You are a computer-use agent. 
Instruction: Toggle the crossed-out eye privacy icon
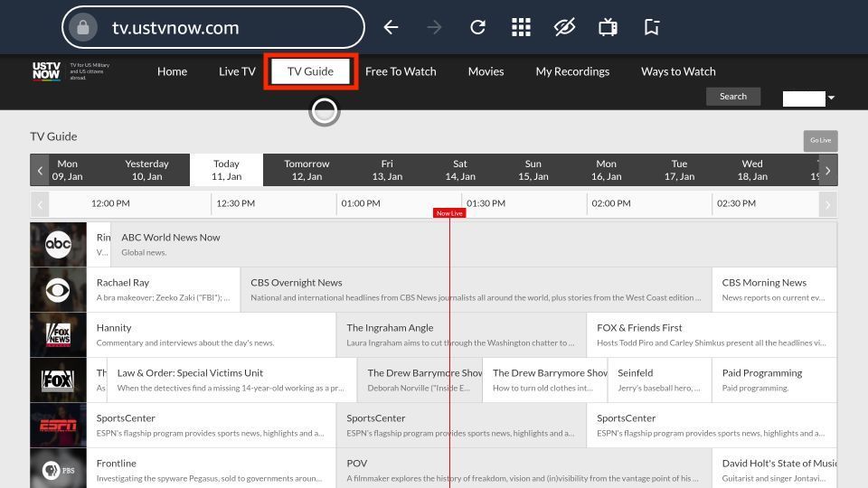coord(564,27)
